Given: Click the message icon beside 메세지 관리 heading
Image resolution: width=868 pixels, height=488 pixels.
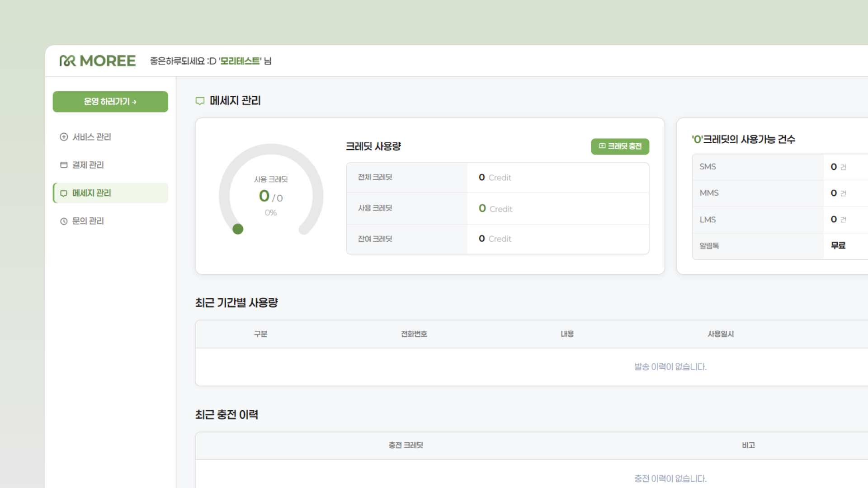Looking at the screenshot, I should point(200,101).
